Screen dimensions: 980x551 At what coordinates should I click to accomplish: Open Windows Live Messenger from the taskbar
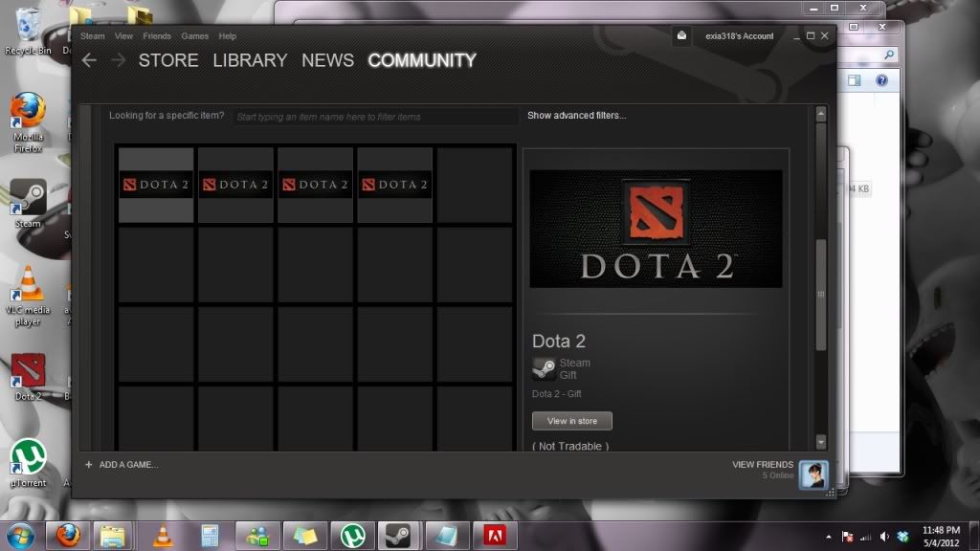pyautogui.click(x=257, y=536)
